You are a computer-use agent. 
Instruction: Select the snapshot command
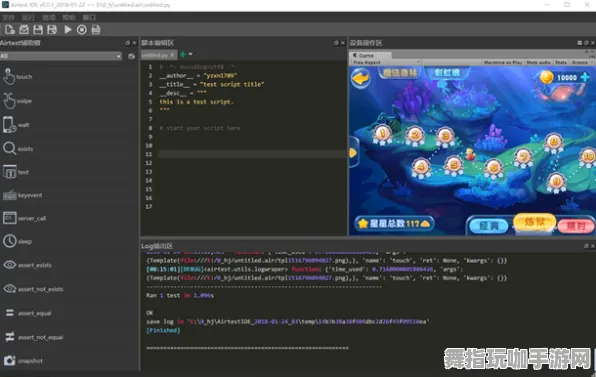point(23,360)
